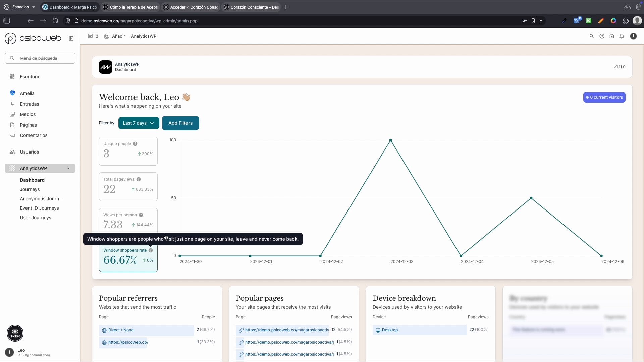
Task: Collapse the psicoweb sidebar toggle
Action: click(71, 39)
